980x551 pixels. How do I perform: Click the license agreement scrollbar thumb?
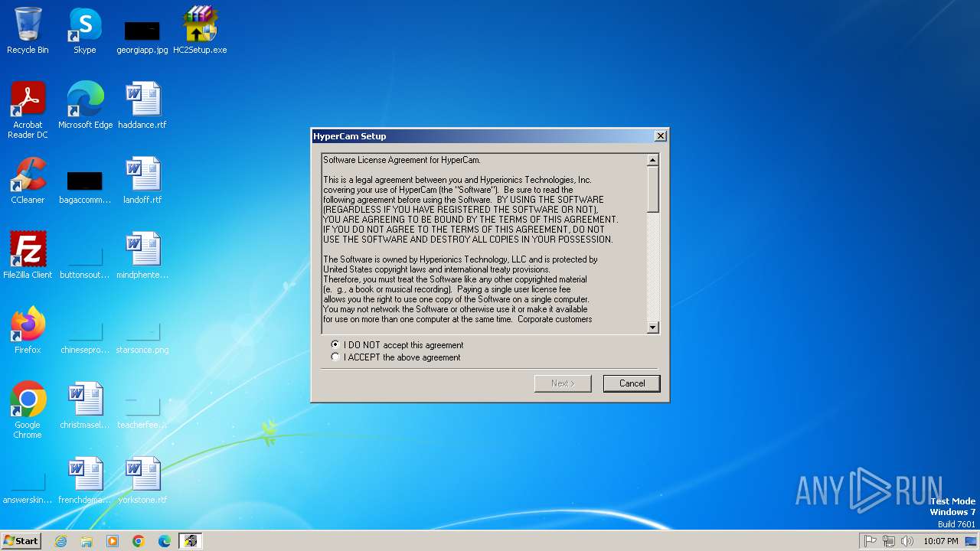click(652, 189)
